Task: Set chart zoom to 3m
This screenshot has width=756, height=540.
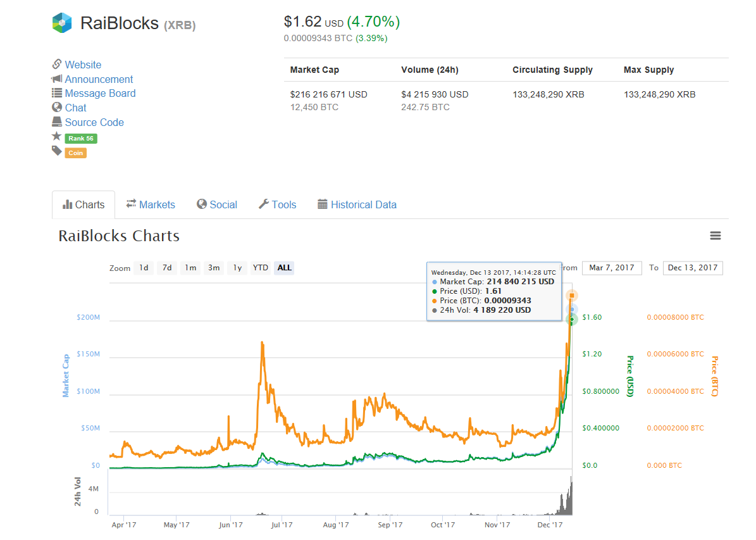Action: 214,268
